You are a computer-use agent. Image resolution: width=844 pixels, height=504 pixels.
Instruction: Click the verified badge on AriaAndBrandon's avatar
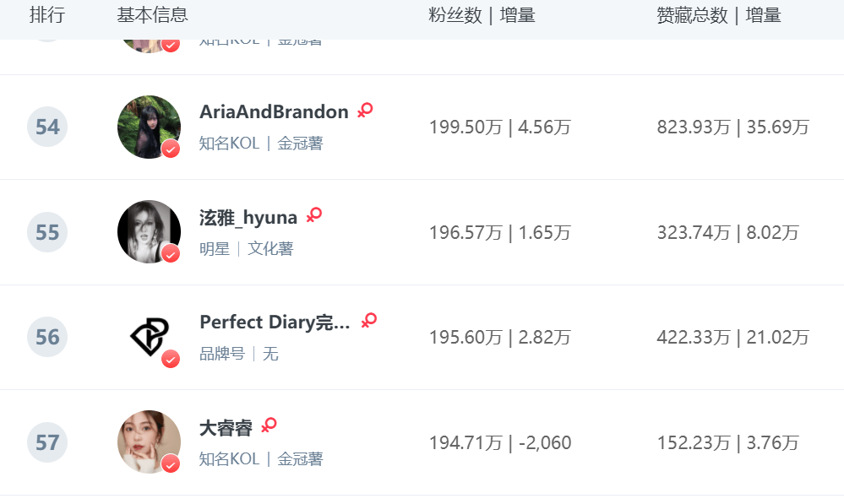click(171, 149)
